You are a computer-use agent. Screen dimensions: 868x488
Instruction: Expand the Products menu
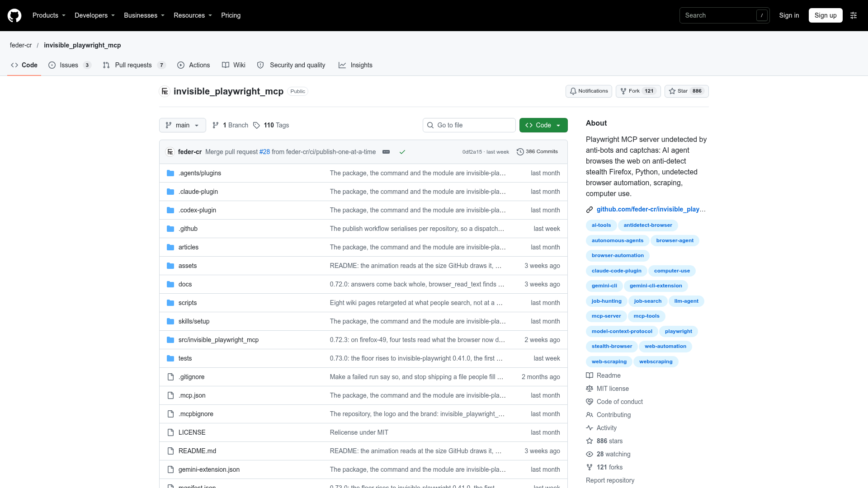coord(49,15)
